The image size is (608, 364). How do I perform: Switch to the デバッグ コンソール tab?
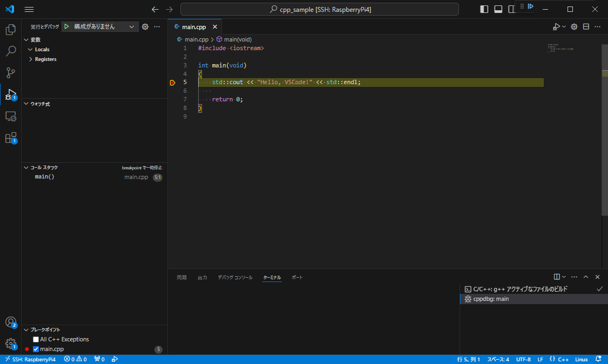235,277
